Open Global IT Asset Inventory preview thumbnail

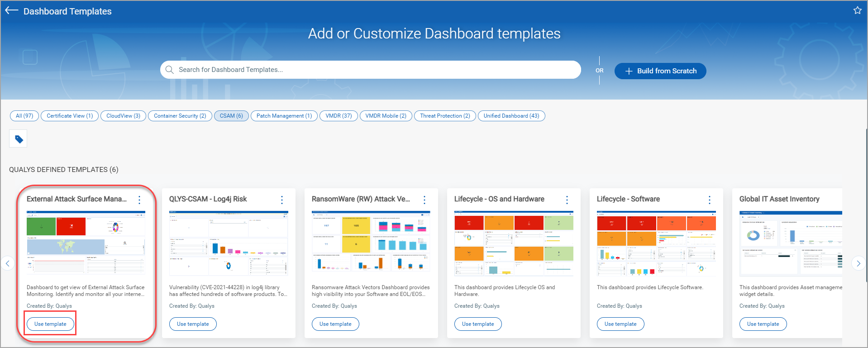tap(791, 243)
